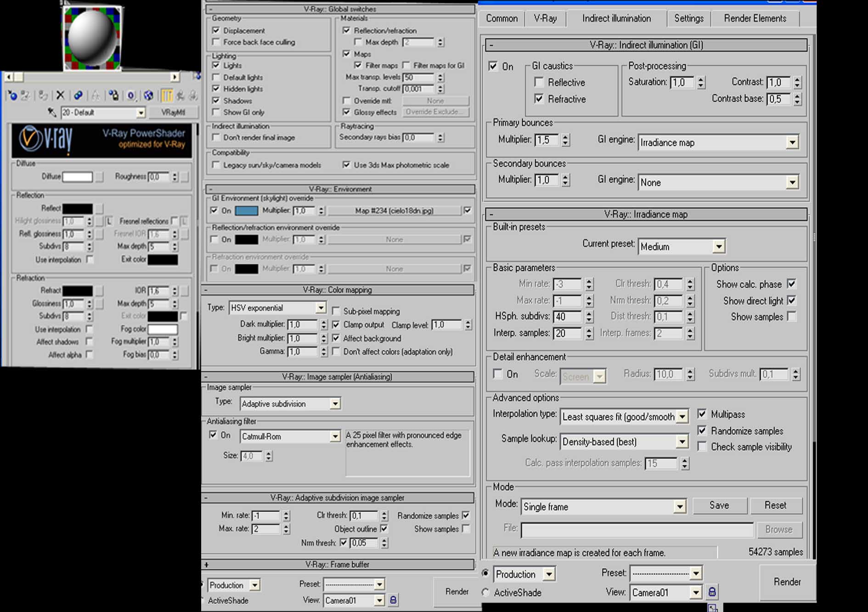
Task: Enable Don't render final image
Action: [x=216, y=137]
